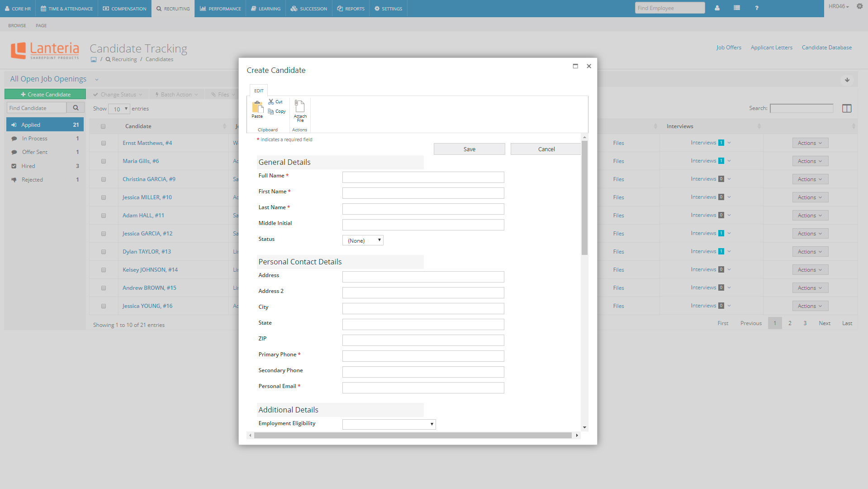Switch to the Edit ribbon tab
The height and width of the screenshot is (489, 868).
259,91
